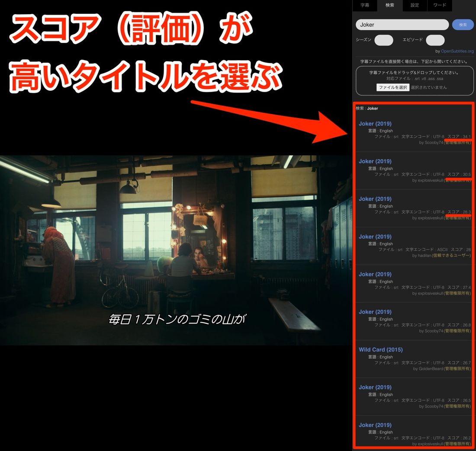The width and height of the screenshot is (476, 451).
Task: Open the OpenSubtitles.org link
Action: (457, 51)
